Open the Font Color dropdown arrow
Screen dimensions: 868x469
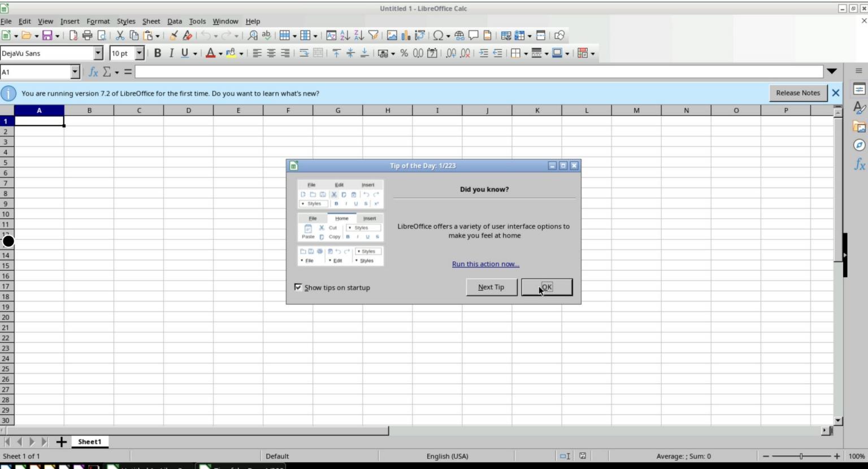point(220,54)
